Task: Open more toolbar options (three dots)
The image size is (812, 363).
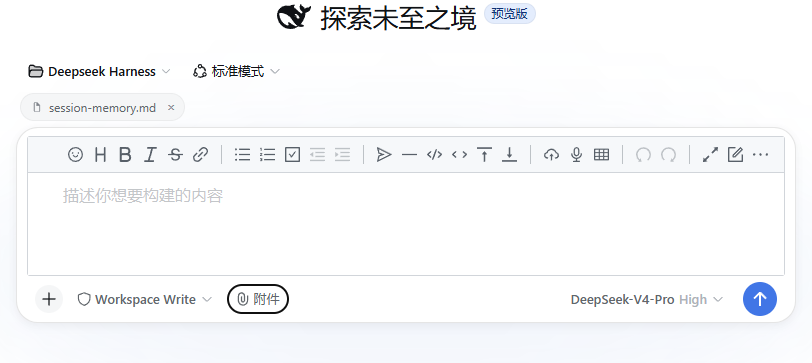Action: tap(760, 154)
